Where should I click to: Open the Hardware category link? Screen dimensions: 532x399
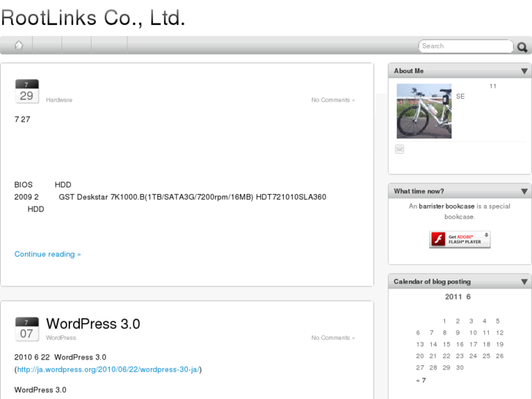(x=59, y=100)
